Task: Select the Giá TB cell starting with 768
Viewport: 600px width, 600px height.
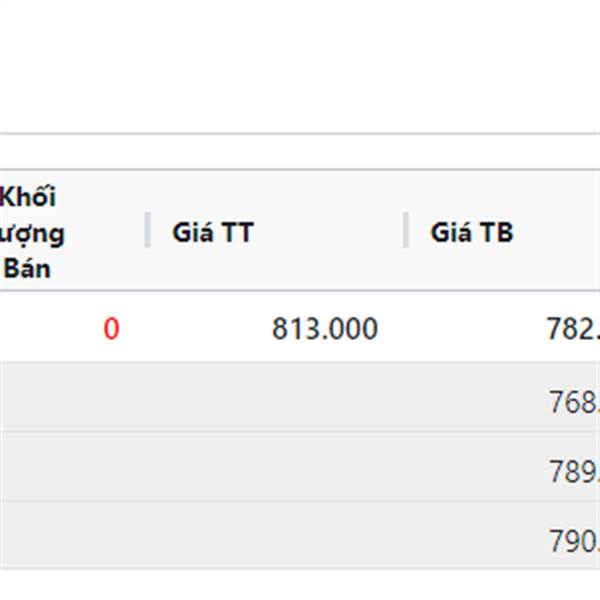Action: pyautogui.click(x=502, y=397)
